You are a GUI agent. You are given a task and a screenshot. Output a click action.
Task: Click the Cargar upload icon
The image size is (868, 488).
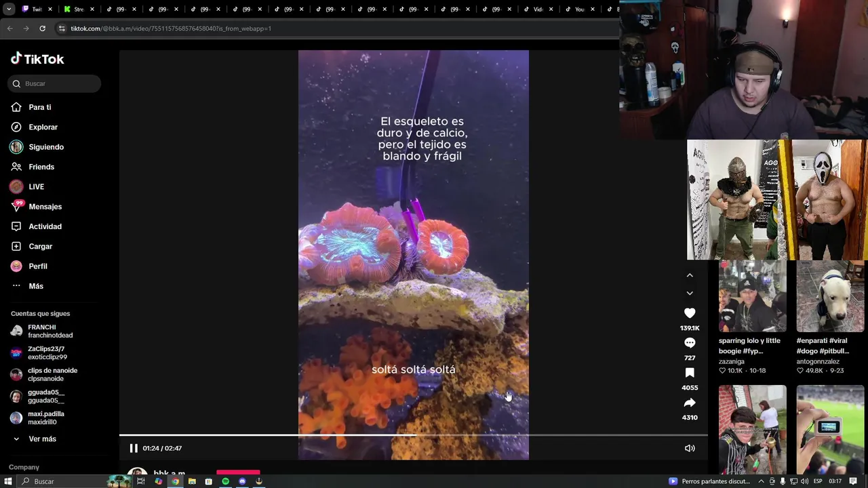point(16,246)
